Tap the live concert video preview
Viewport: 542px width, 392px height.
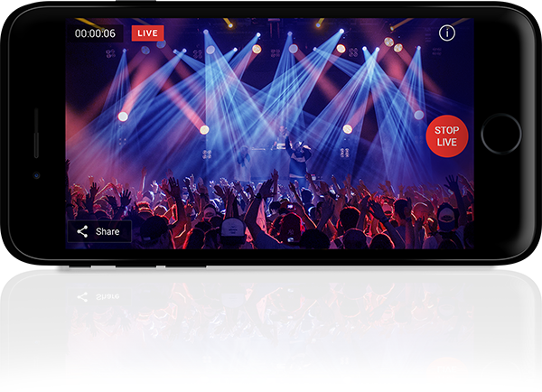tap(269, 134)
